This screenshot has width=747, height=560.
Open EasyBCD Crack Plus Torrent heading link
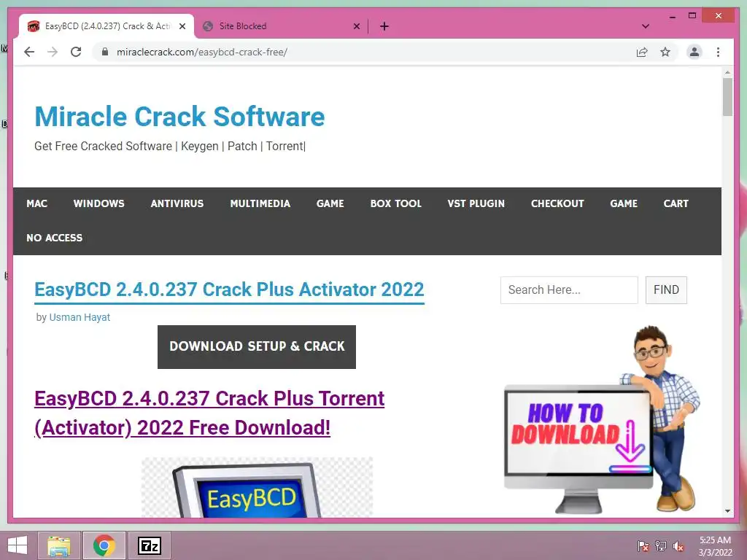[209, 413]
